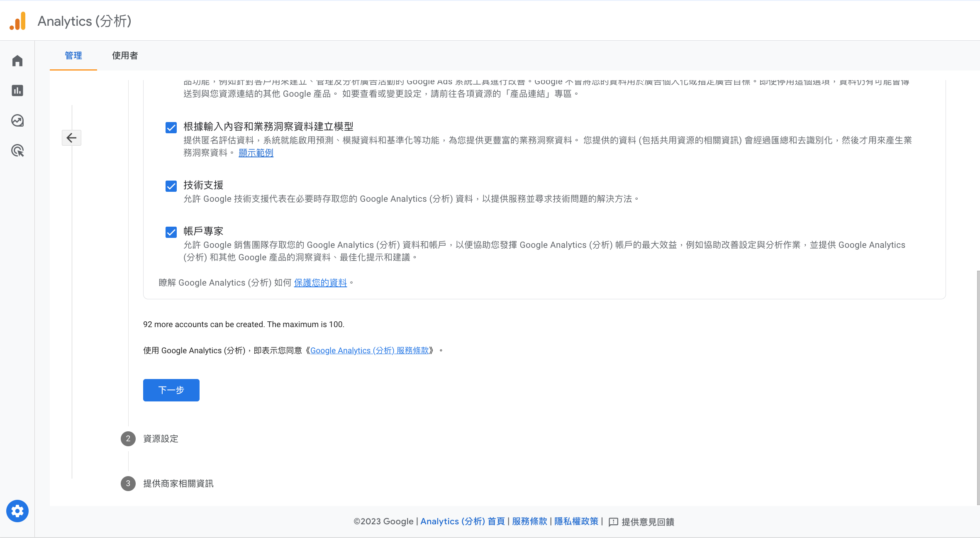This screenshot has height=538, width=980.
Task: Uncheck the 技術支援 checkbox
Action: (171, 186)
